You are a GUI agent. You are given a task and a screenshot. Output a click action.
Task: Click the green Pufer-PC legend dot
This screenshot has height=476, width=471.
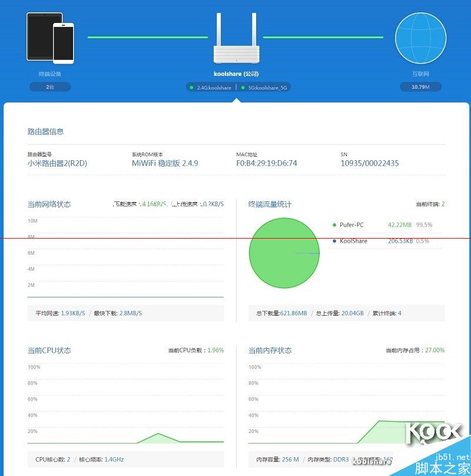pyautogui.click(x=334, y=225)
